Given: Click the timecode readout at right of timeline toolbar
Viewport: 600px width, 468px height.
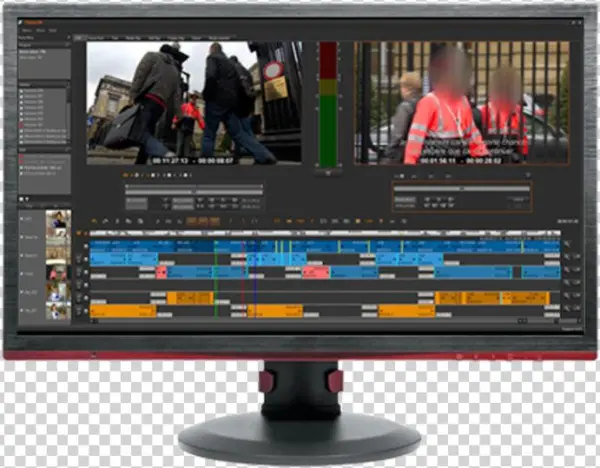Looking at the screenshot, I should (x=568, y=221).
